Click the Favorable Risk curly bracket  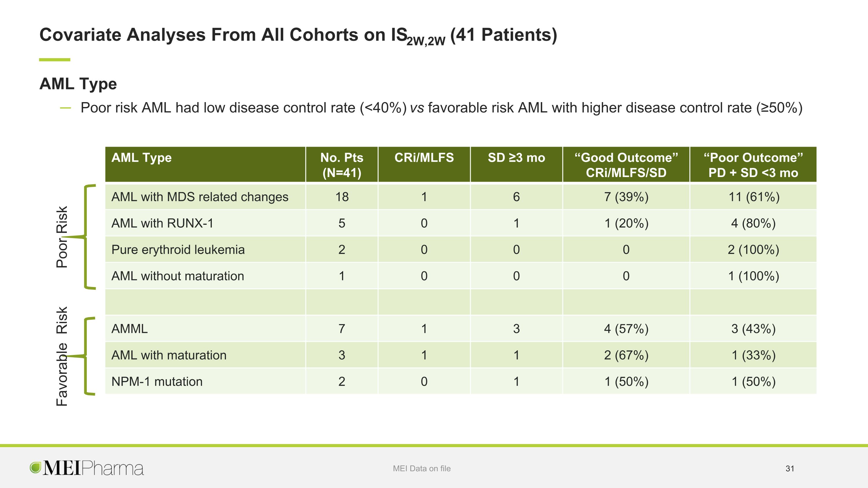[x=82, y=356]
